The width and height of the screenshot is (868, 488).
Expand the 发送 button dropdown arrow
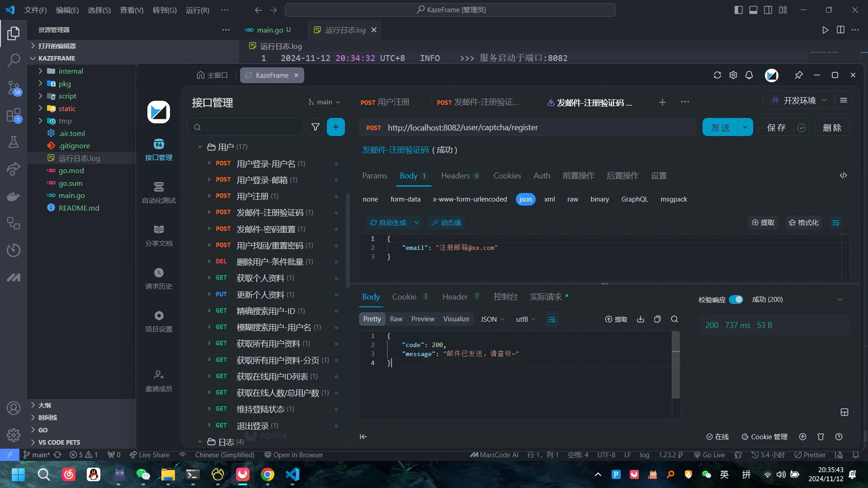745,127
